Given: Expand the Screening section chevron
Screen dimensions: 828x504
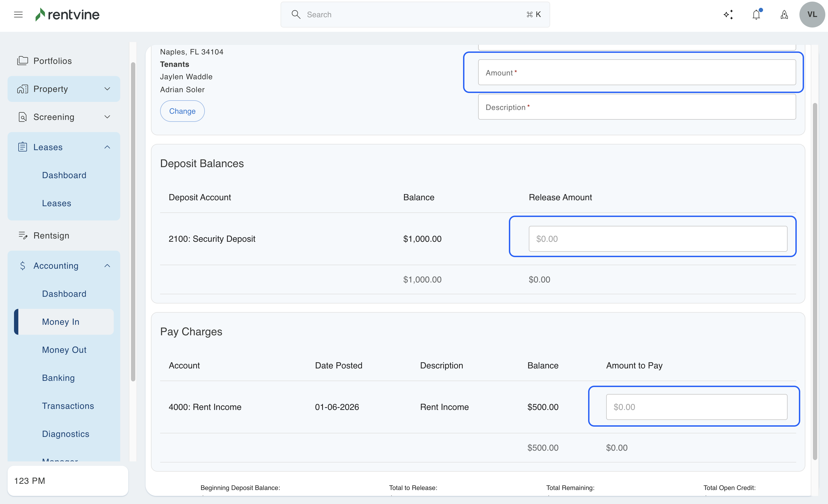Looking at the screenshot, I should [107, 117].
